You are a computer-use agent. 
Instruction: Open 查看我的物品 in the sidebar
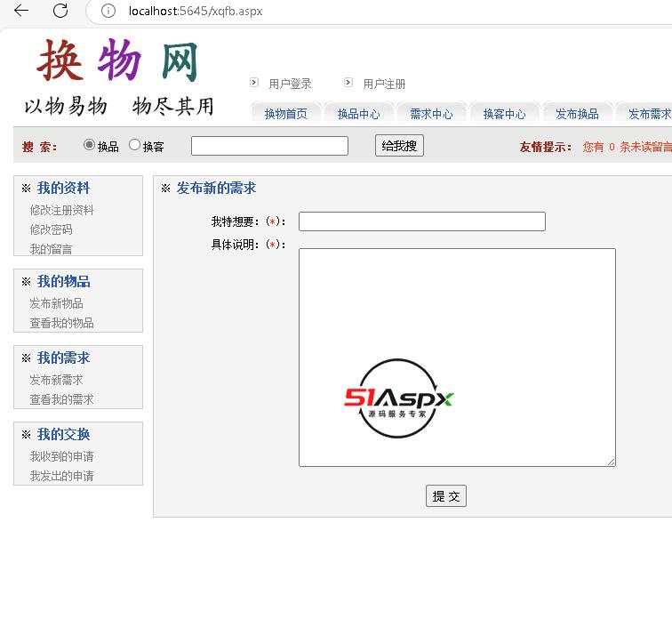click(61, 323)
